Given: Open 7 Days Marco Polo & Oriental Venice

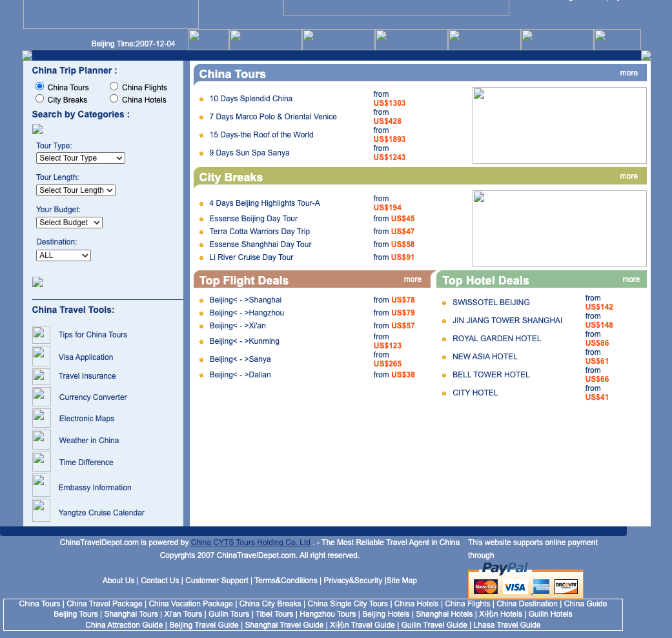Looking at the screenshot, I should (x=273, y=117).
